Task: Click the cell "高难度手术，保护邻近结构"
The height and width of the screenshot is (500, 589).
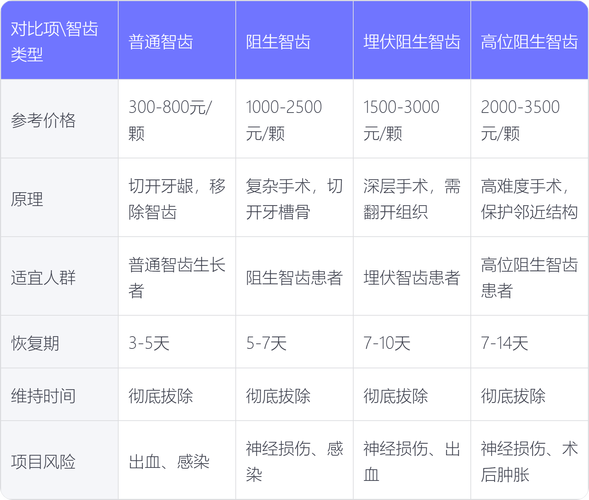Action: click(529, 198)
